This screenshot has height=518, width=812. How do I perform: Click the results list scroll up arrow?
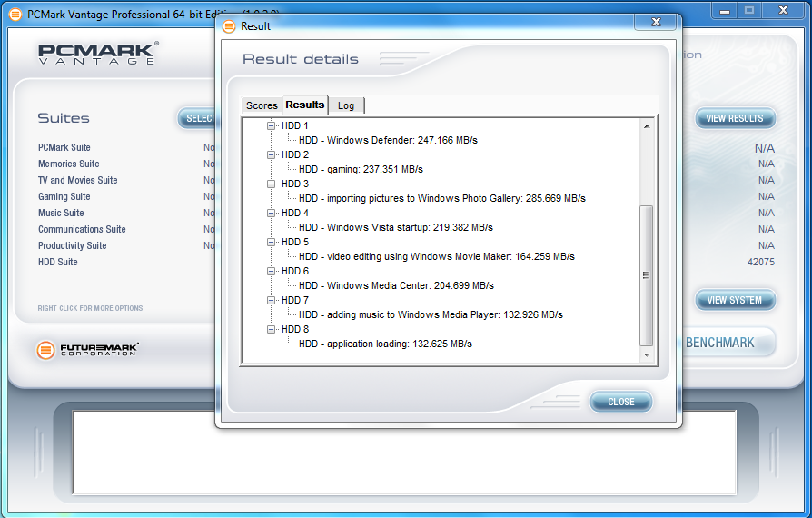click(647, 126)
